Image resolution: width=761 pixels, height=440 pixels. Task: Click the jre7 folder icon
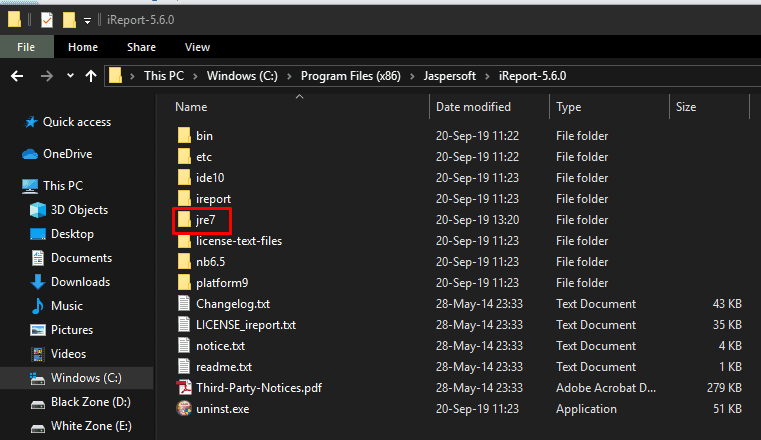184,220
